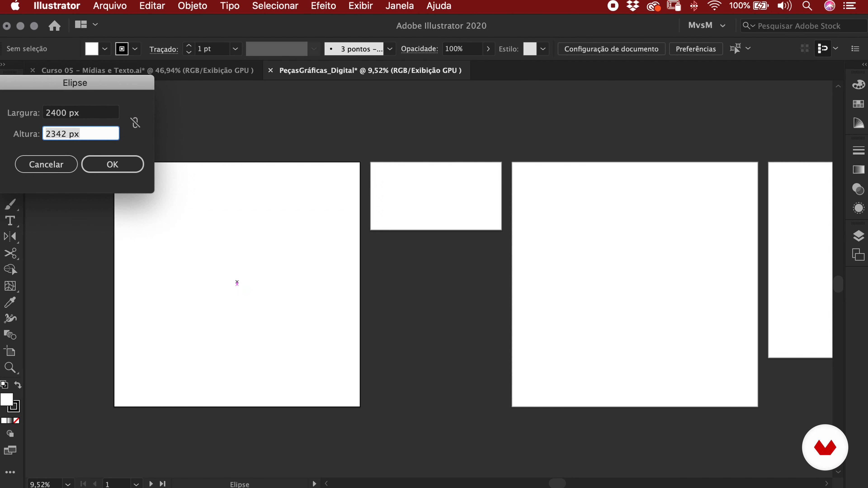
Task: Open Preferências
Action: [x=696, y=49]
